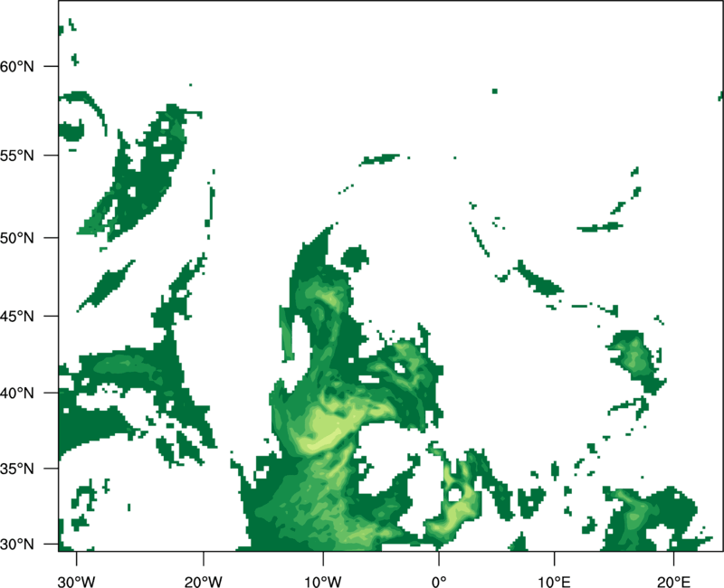Viewport: 724px width, 588px height.
Task: Click the 10°E longitude label
Action: (554, 582)
